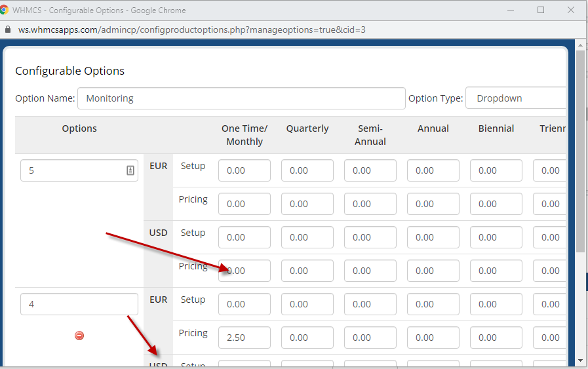The height and width of the screenshot is (369, 588).
Task: Click option 5 USD monthly Pricing field
Action: pos(244,271)
